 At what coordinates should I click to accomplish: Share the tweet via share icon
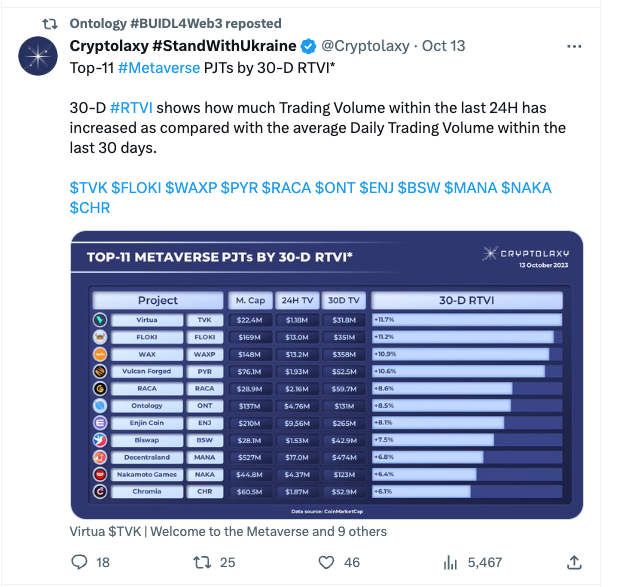pyautogui.click(x=574, y=563)
